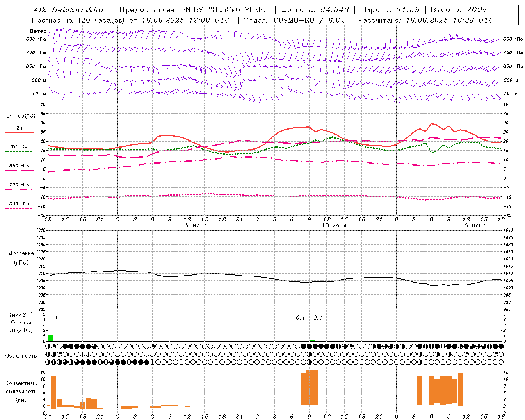Click the 18 июня date label
Screen dimensions: 525x420
pos(334,226)
